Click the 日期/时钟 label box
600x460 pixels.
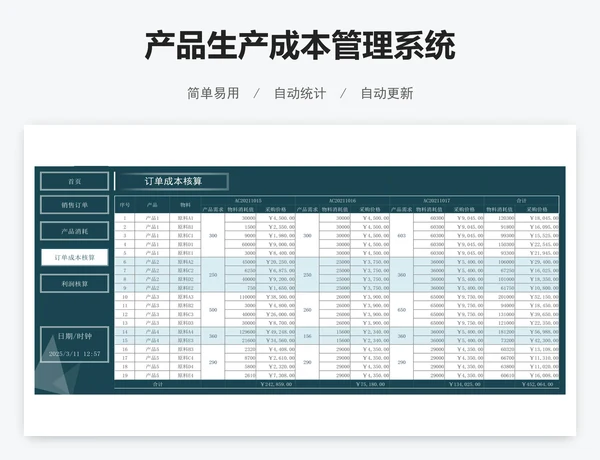(x=75, y=336)
